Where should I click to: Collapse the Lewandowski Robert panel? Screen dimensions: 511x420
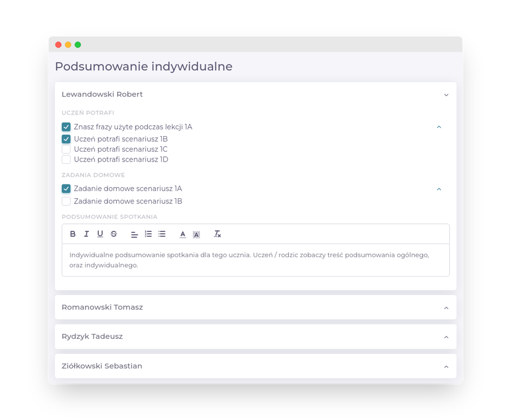pyautogui.click(x=446, y=95)
